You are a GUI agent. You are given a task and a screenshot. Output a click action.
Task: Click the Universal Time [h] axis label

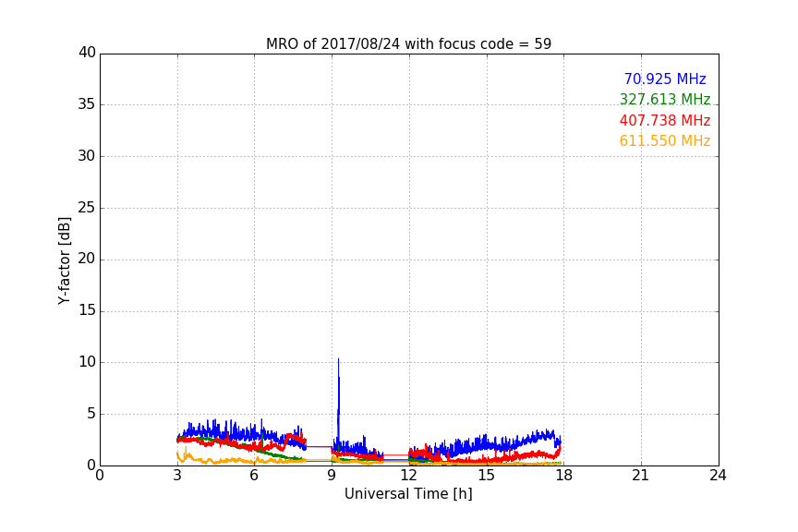coord(408,494)
